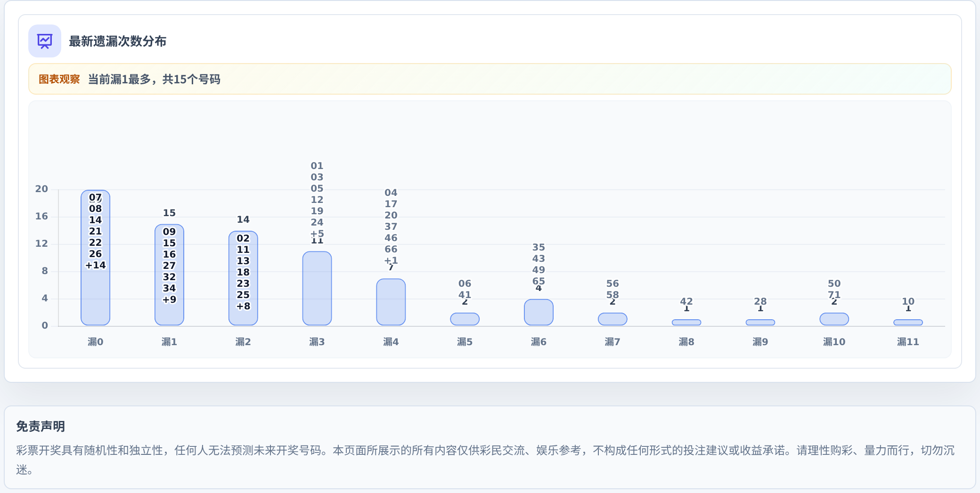Click the +1 overflow label above 漏4 bar
The width and height of the screenshot is (980, 493).
click(391, 260)
